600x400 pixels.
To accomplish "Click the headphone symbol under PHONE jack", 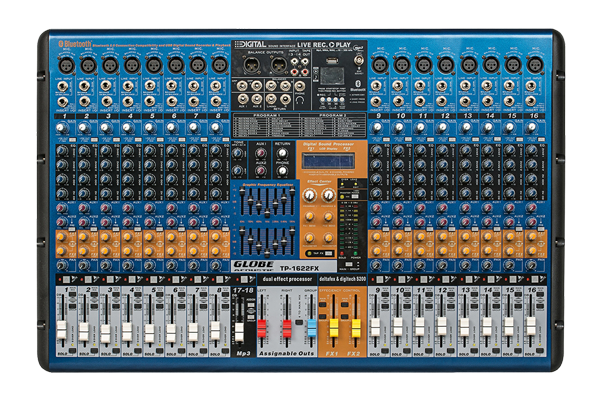I will coord(300,100).
